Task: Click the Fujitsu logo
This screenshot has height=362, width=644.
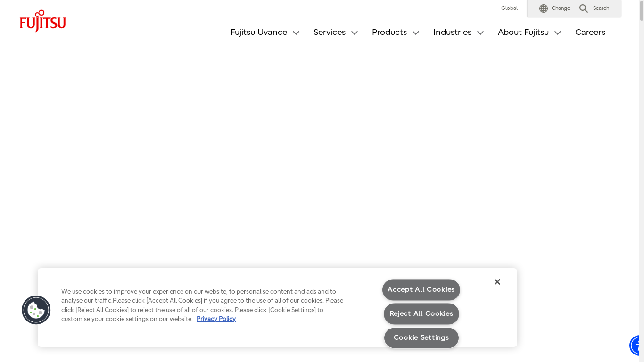Action: click(x=42, y=21)
